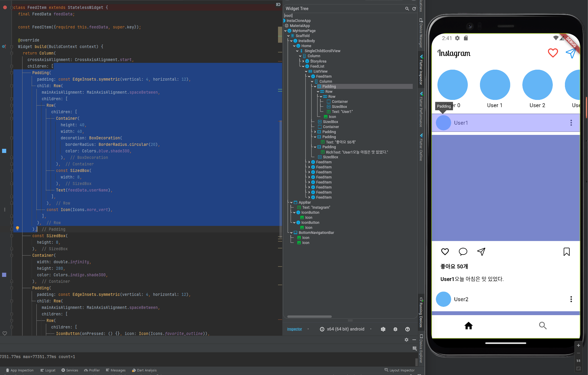
Task: Toggle code folding for the Padding block
Action: coord(12,73)
